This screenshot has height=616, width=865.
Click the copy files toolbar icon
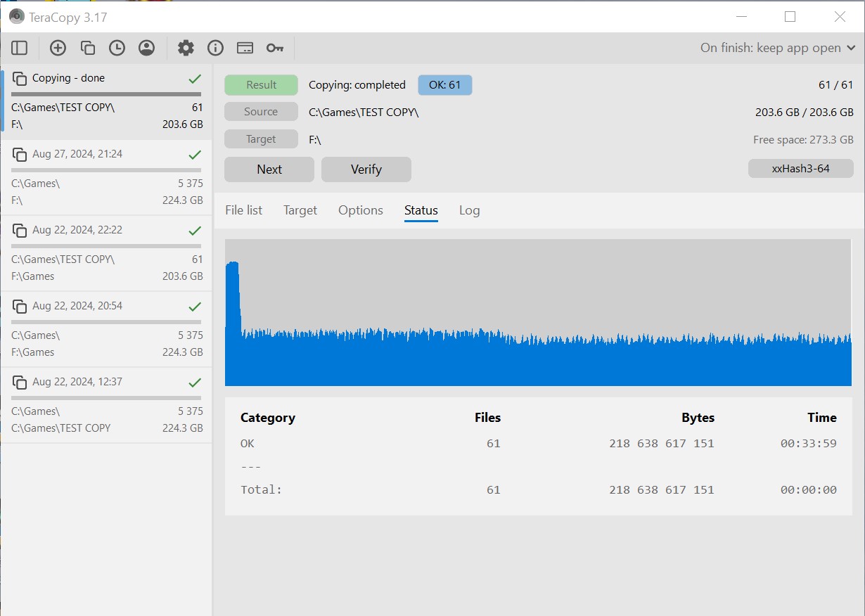87,48
